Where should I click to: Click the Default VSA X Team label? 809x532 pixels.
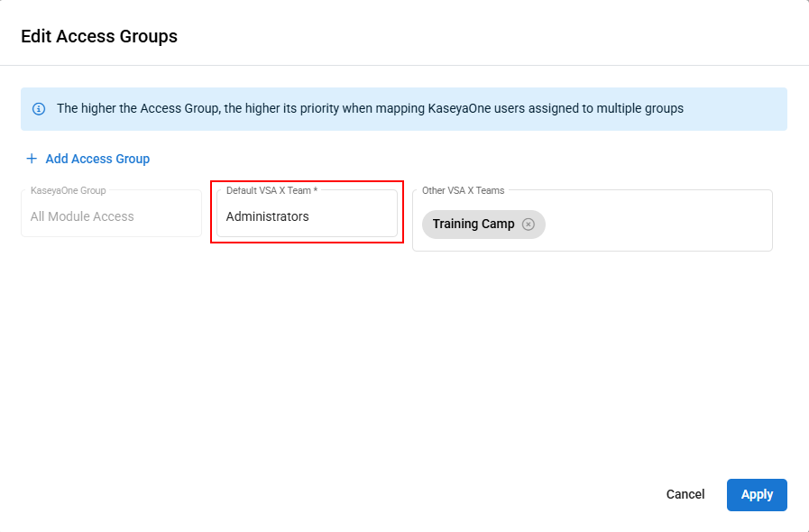point(271,190)
